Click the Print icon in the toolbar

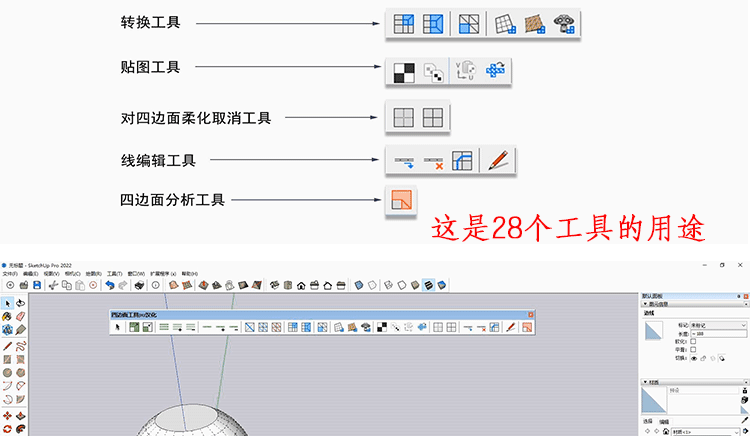pyautogui.click(x=139, y=285)
